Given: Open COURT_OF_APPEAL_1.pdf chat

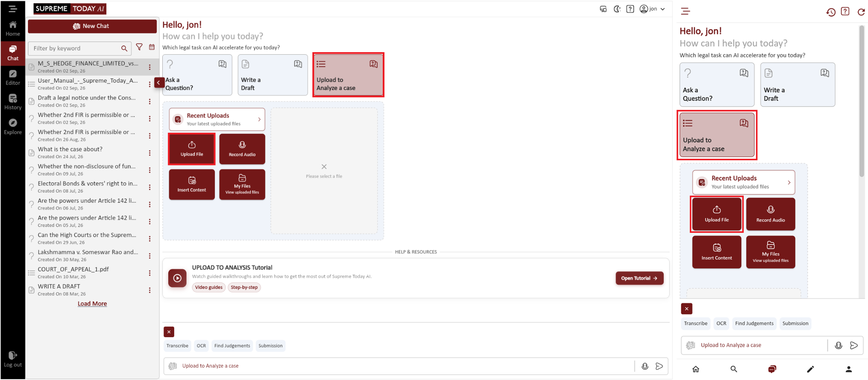Looking at the screenshot, I should [x=73, y=272].
